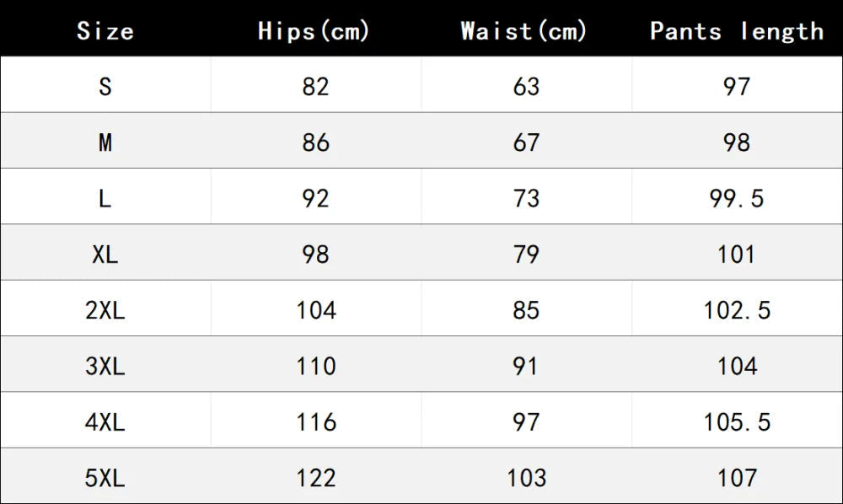Select the 2XL size row label
843x504 pixels.
click(105, 310)
